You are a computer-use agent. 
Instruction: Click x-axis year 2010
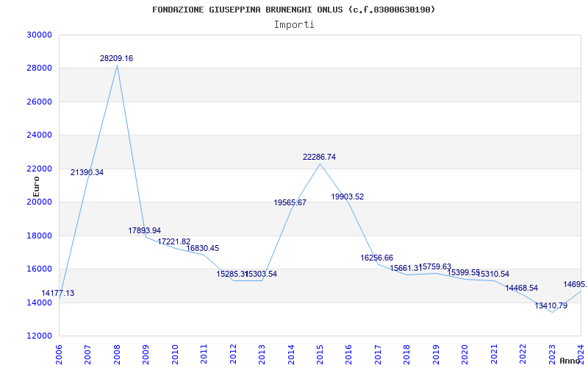click(175, 355)
